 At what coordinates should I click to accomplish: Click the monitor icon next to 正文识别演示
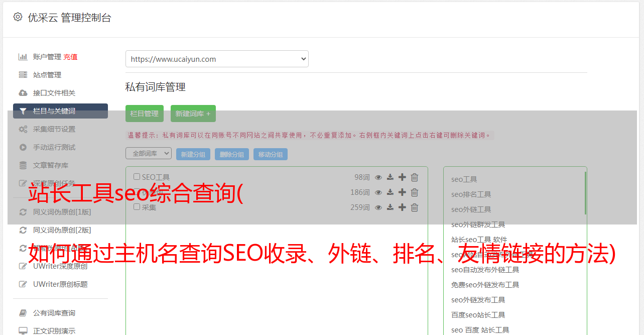click(x=23, y=331)
